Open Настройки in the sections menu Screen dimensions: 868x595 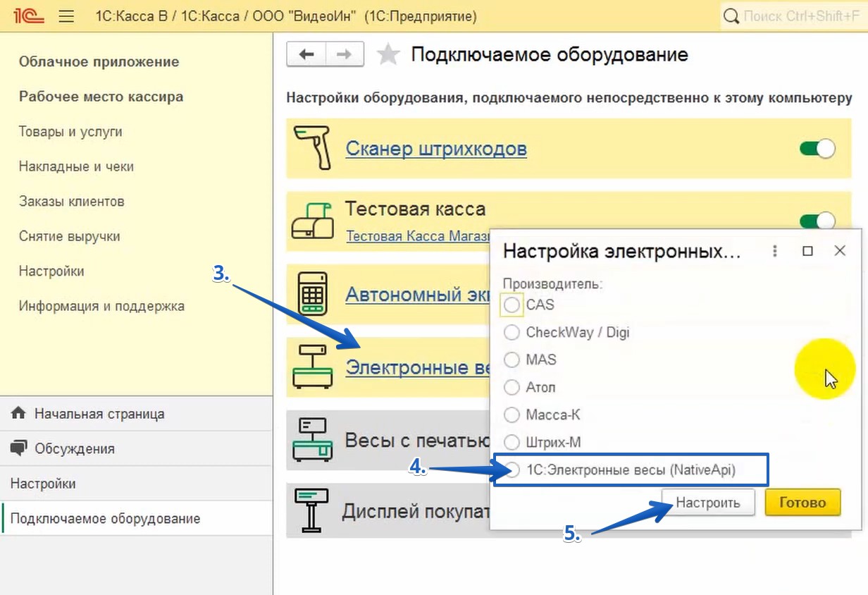pos(51,271)
